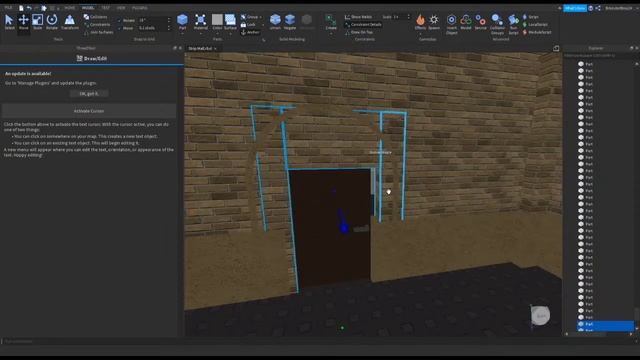Screen dimensions: 640x360
Task: Toggle the Rotate snap checkbox
Action: [119, 20]
